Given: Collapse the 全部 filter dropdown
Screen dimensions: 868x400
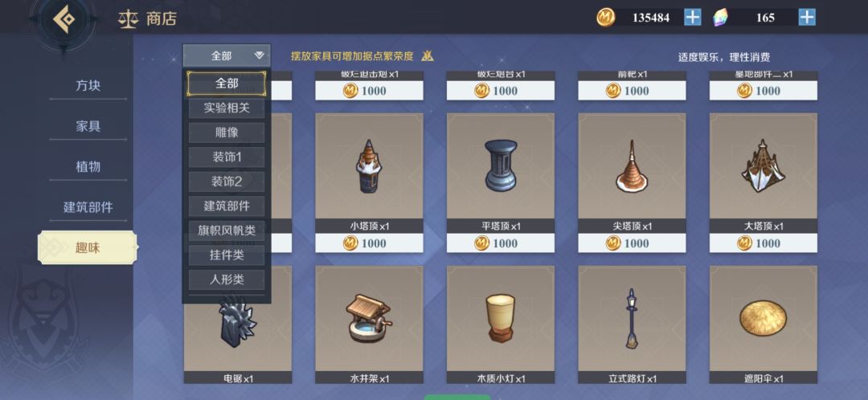Looking at the screenshot, I should coord(227,55).
